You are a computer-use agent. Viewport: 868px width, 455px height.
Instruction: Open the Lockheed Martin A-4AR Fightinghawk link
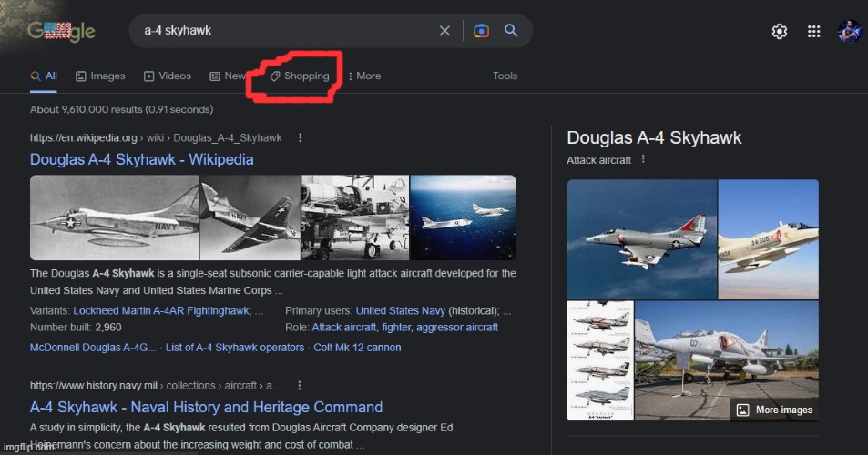coord(161,310)
